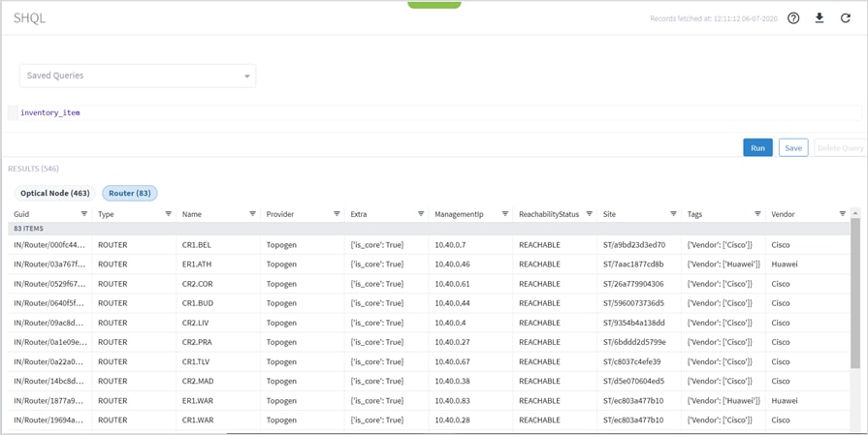
Task: Click management IP 10.40.0.61
Action: point(452,284)
